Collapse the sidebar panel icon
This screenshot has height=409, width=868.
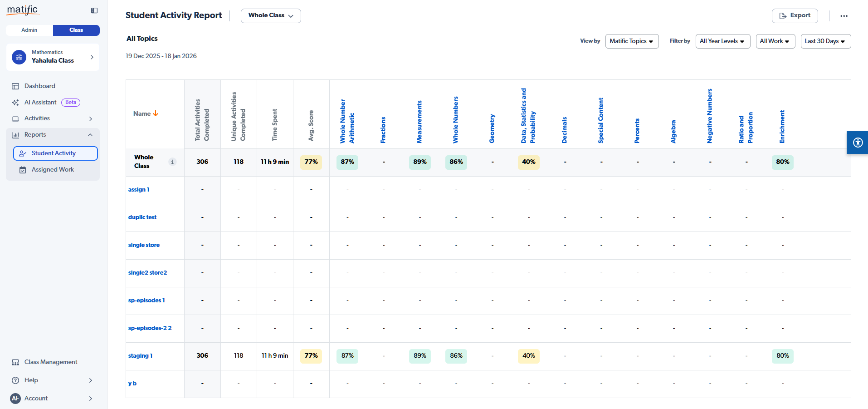coord(94,10)
